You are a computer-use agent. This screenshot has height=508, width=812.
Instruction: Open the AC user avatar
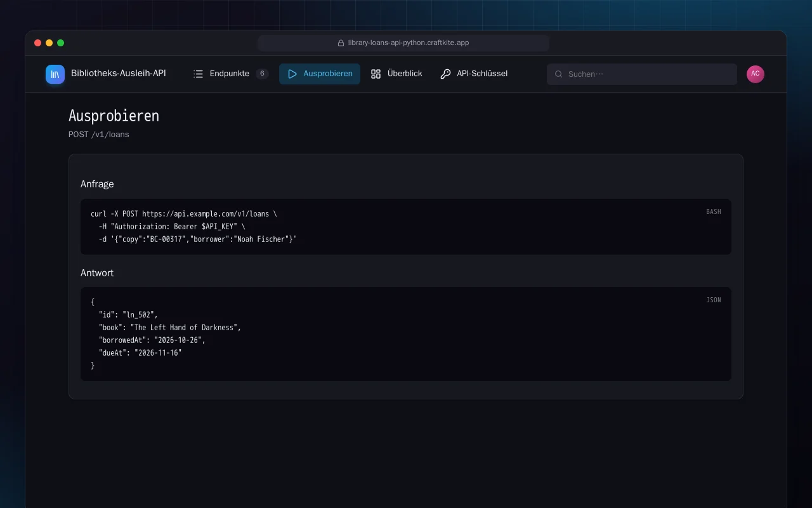click(756, 74)
